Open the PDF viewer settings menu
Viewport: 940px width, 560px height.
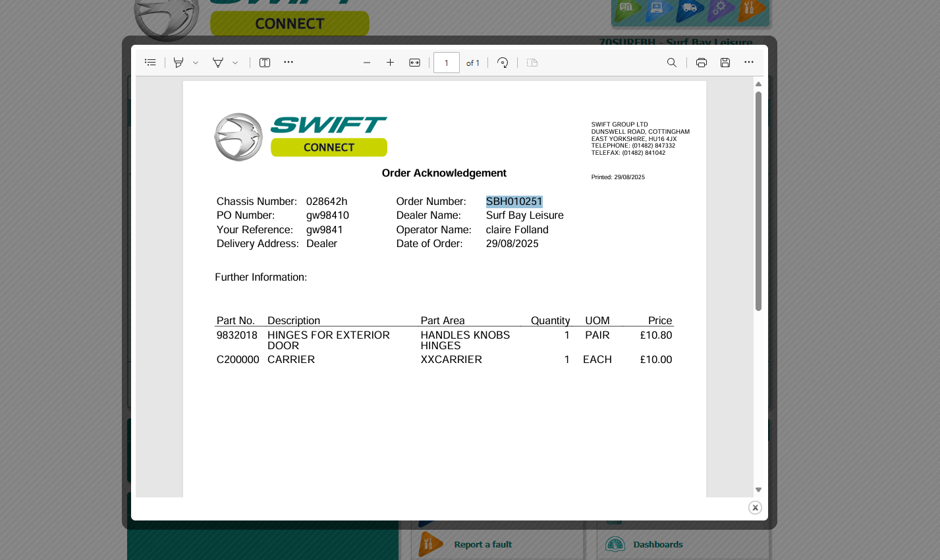749,63
